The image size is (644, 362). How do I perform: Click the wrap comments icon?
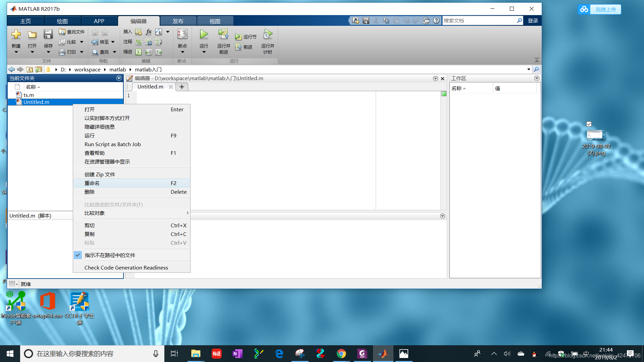coord(159,42)
